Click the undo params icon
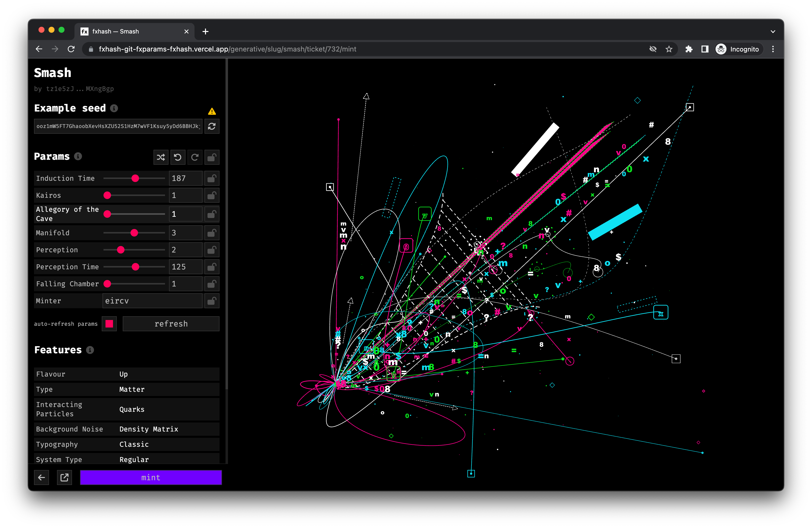The height and width of the screenshot is (528, 812). click(x=178, y=157)
